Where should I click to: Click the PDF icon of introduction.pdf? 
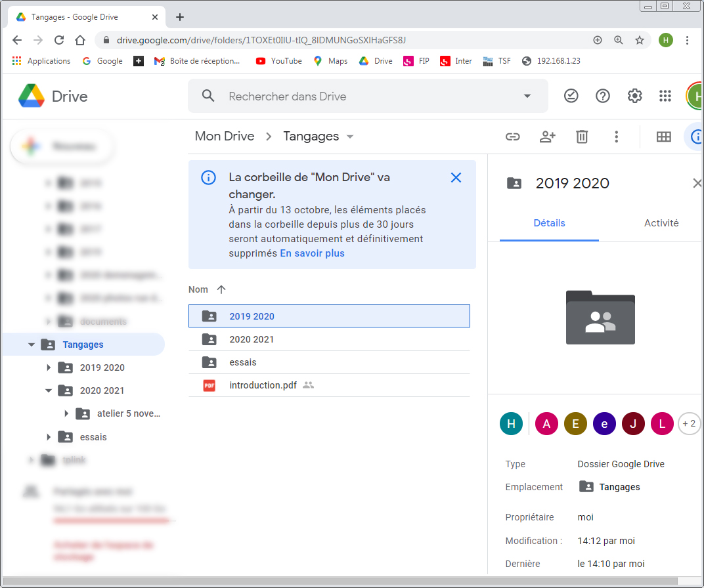pyautogui.click(x=209, y=385)
